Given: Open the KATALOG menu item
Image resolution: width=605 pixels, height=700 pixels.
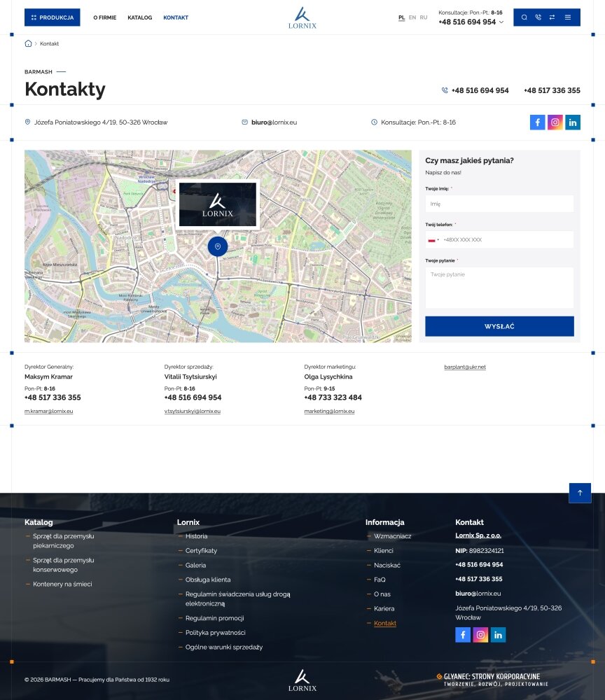Looking at the screenshot, I should [140, 18].
